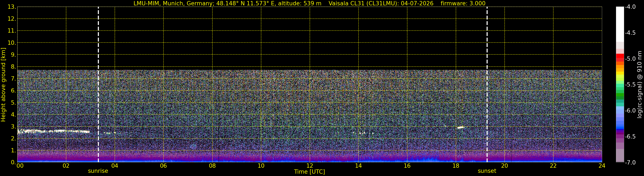Click the LMU-MIM Munich title text
The height and width of the screenshot is (176, 644).
pos(227,3)
